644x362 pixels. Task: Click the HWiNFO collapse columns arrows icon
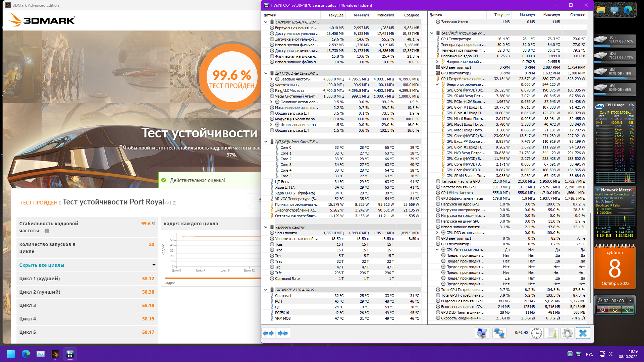(x=283, y=333)
